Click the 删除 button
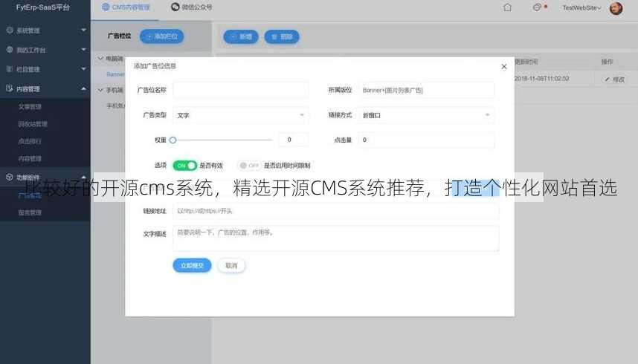The image size is (638, 364). [x=282, y=37]
